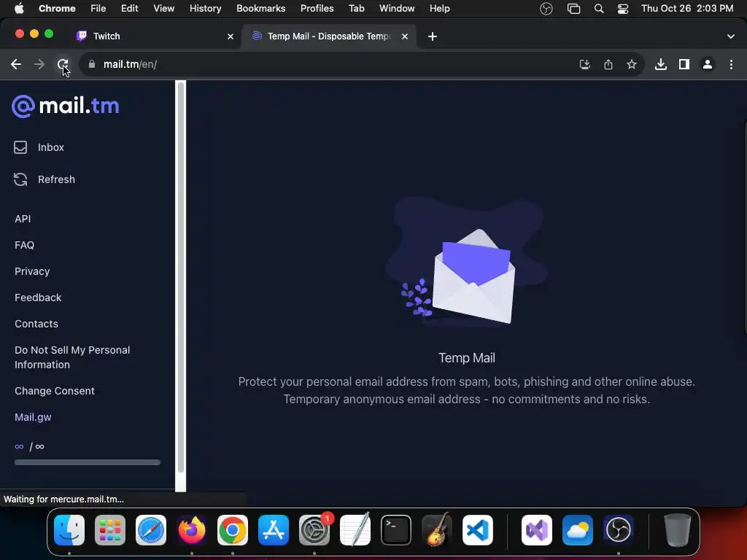The image size is (747, 560).
Task: Click the mail.tm logo
Action: [66, 106]
